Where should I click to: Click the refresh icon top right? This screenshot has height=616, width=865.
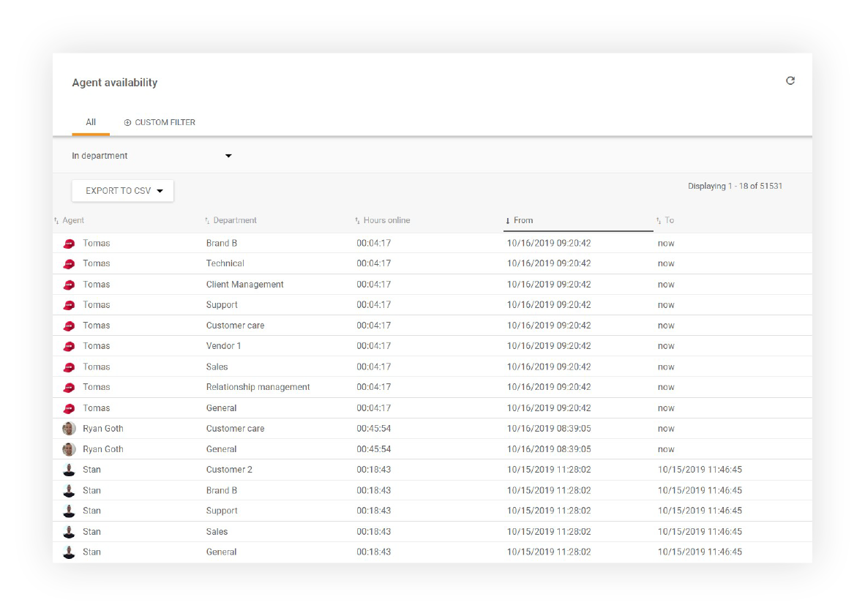[790, 80]
